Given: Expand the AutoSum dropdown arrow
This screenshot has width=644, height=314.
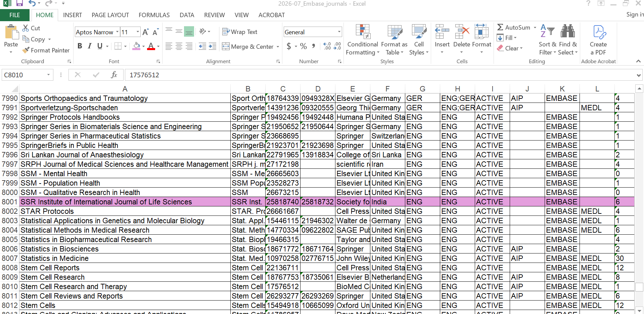Looking at the screenshot, I should (x=535, y=28).
